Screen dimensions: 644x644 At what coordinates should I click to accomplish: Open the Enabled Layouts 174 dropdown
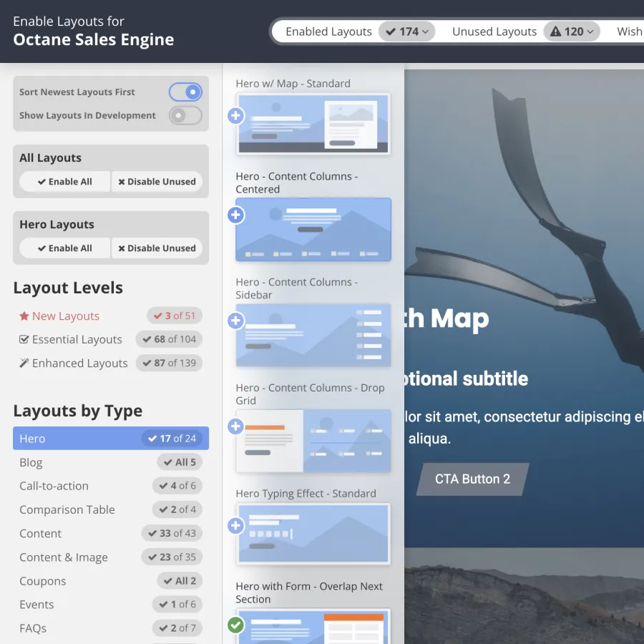(x=406, y=31)
